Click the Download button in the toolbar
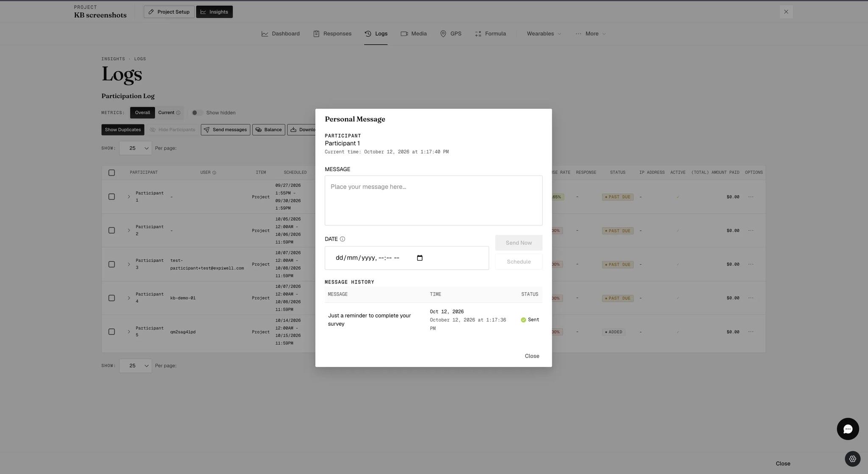The image size is (868, 474). pyautogui.click(x=302, y=130)
